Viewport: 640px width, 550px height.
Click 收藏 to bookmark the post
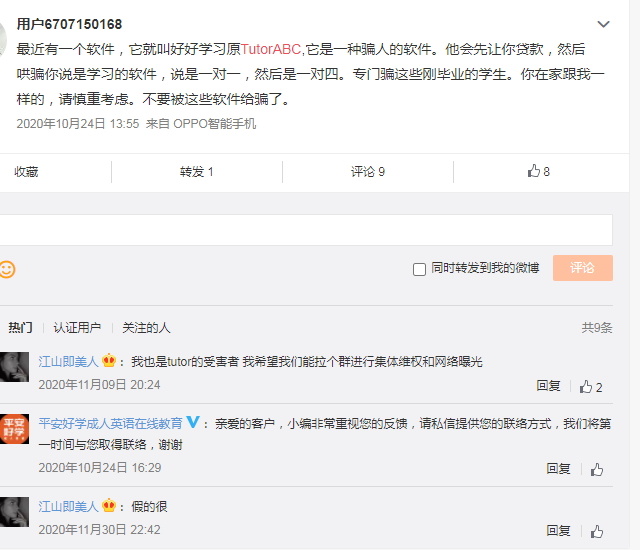click(26, 172)
